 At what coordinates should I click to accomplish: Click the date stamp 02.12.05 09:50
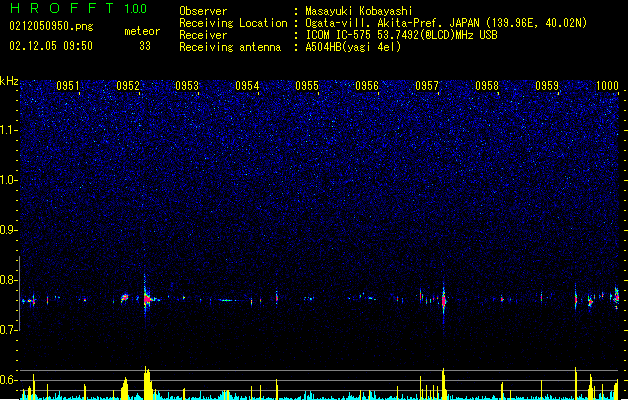pyautogui.click(x=51, y=46)
